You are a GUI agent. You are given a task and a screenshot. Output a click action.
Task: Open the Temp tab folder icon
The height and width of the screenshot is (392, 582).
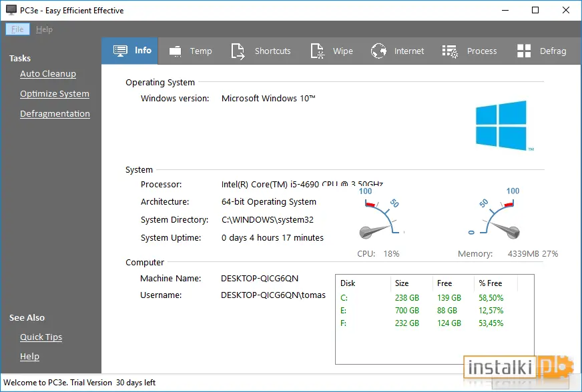[x=175, y=51]
